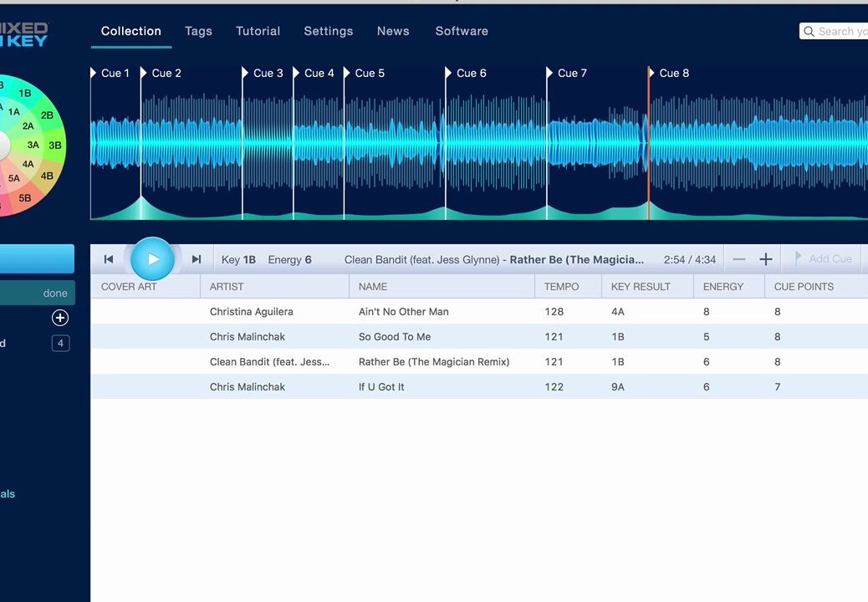Viewport: 868px width, 602px height.
Task: Open the Tags tab
Action: click(x=199, y=31)
